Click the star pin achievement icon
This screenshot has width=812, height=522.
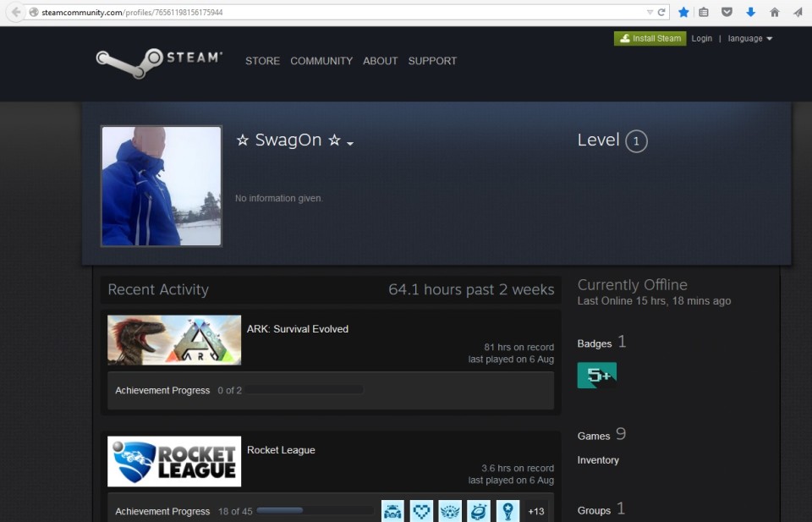[x=507, y=511]
